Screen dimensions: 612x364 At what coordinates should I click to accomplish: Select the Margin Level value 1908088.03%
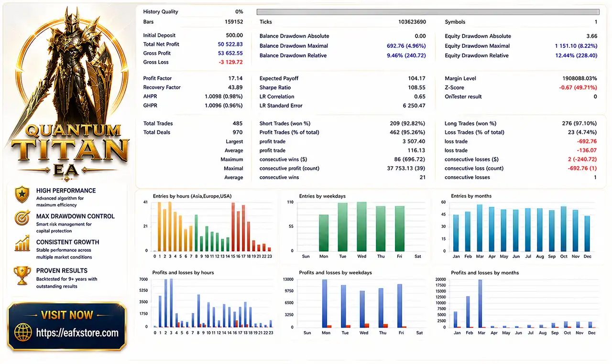[580, 78]
